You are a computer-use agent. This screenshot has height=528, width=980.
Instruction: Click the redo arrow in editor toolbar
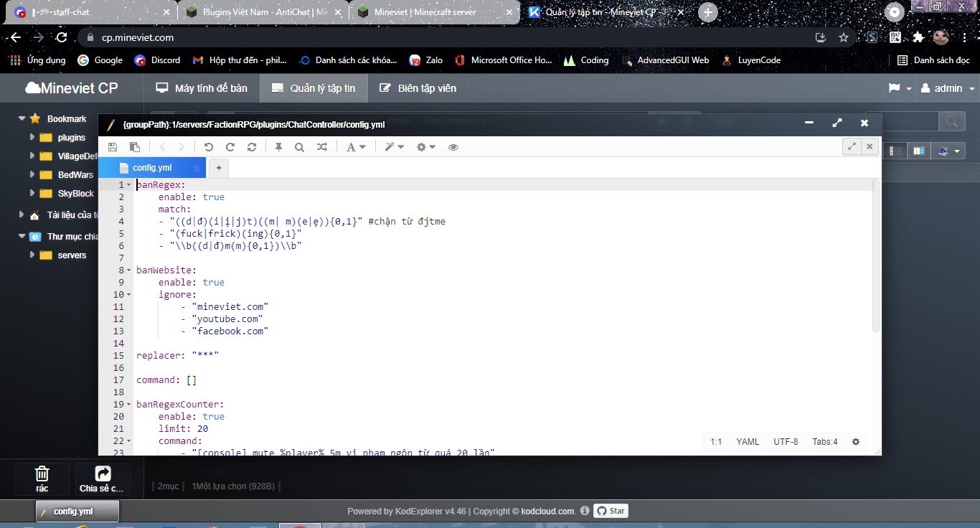coord(230,147)
